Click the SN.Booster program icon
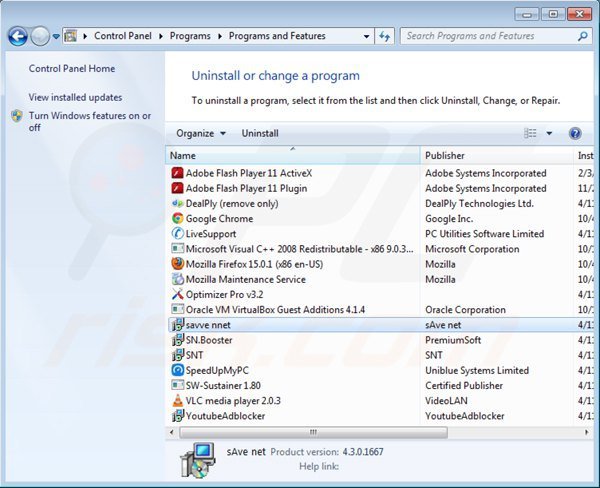This screenshot has height=488, width=600. [x=177, y=340]
